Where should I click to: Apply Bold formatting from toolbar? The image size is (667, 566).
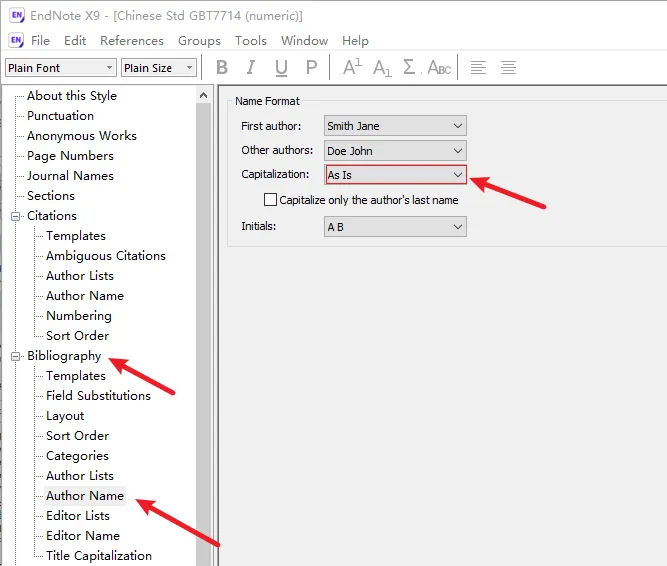point(222,67)
